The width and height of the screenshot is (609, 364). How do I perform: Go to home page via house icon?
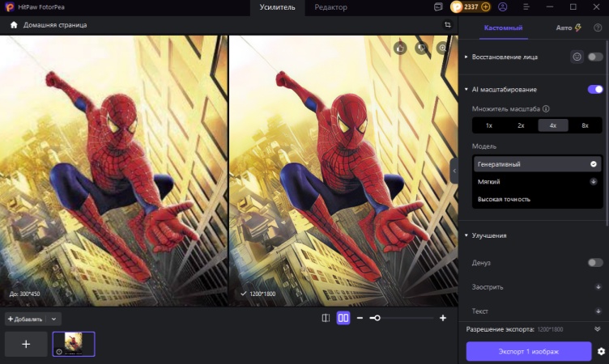click(14, 25)
